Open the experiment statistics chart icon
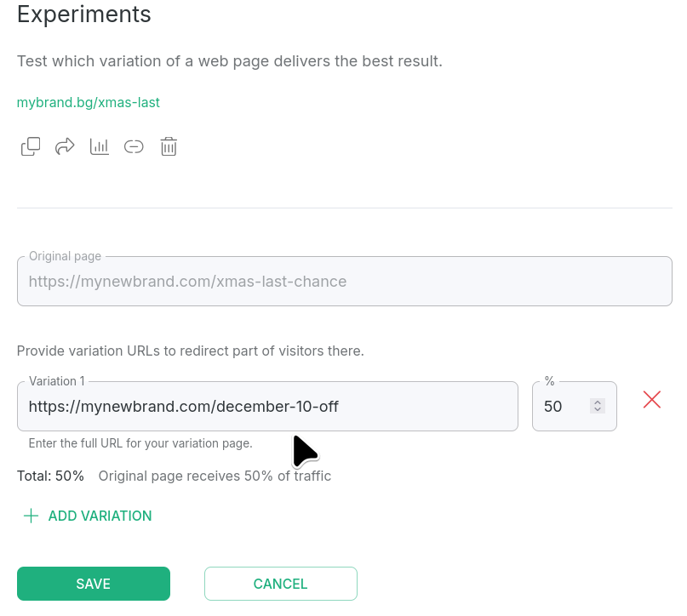 pos(100,146)
